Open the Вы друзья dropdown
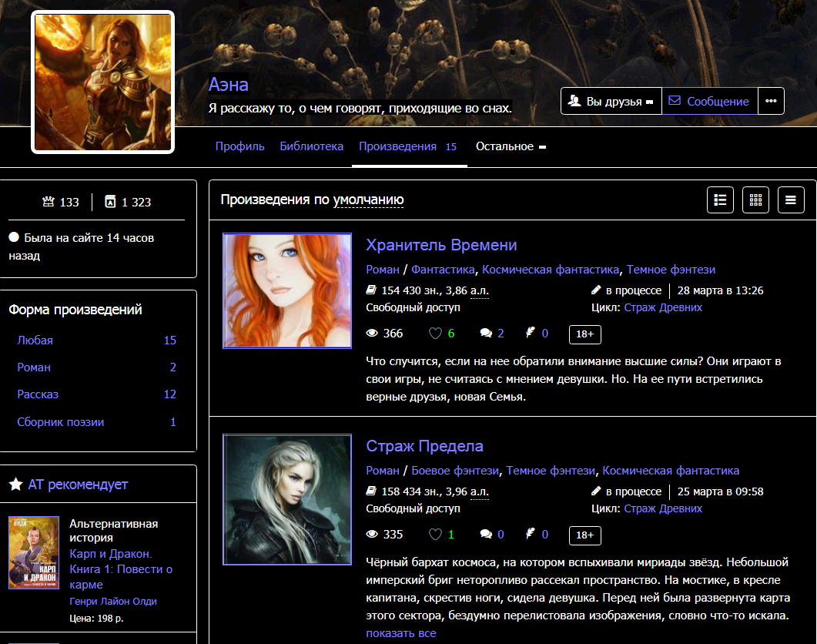Image resolution: width=817 pixels, height=644 pixels. point(611,101)
